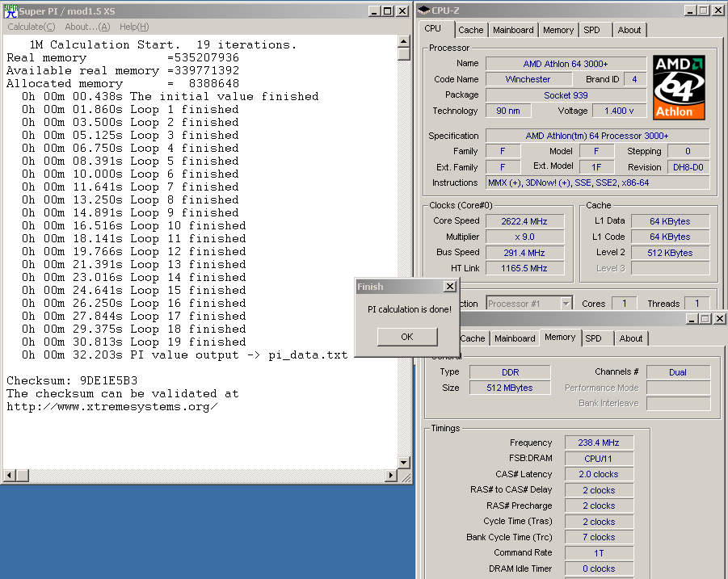728x579 pixels.
Task: Switch to the Cache tab in top CPU-Z window
Action: tap(471, 30)
